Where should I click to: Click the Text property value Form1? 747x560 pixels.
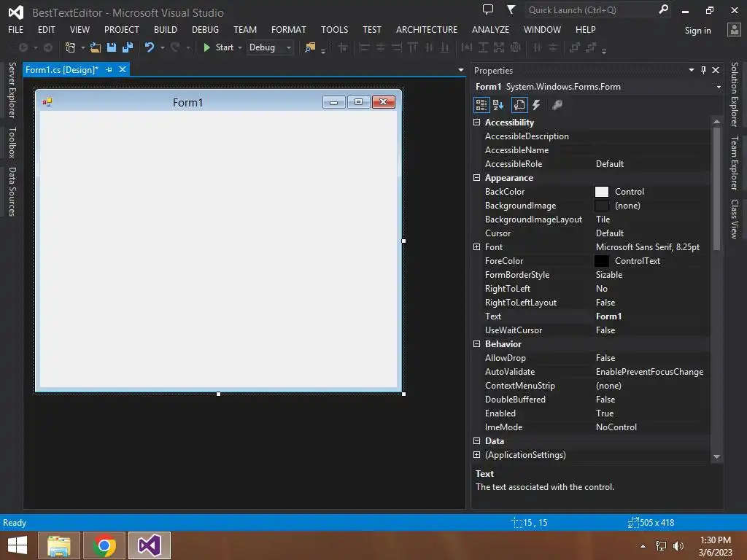(608, 316)
